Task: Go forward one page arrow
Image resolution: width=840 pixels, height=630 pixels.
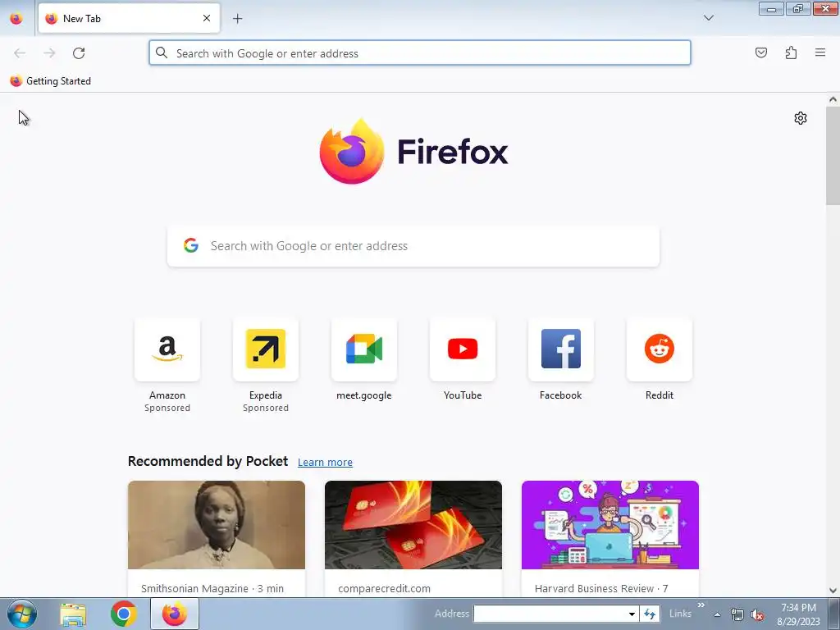Action: pyautogui.click(x=49, y=53)
